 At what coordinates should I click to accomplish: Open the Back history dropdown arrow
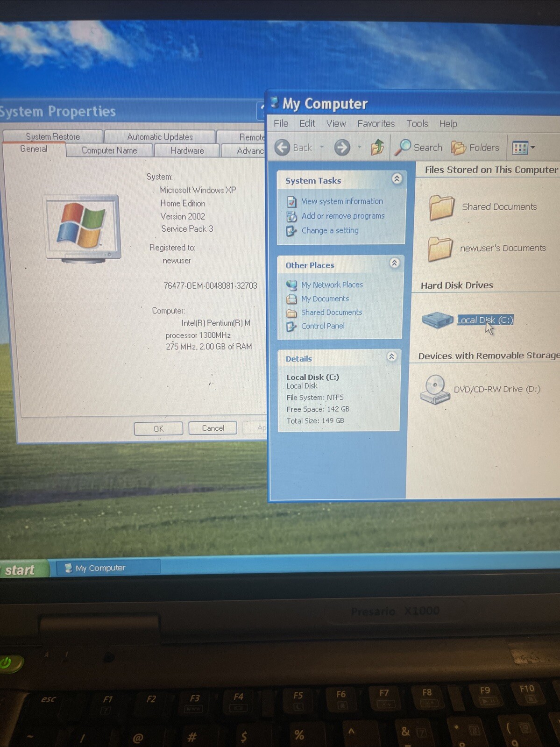[322, 148]
